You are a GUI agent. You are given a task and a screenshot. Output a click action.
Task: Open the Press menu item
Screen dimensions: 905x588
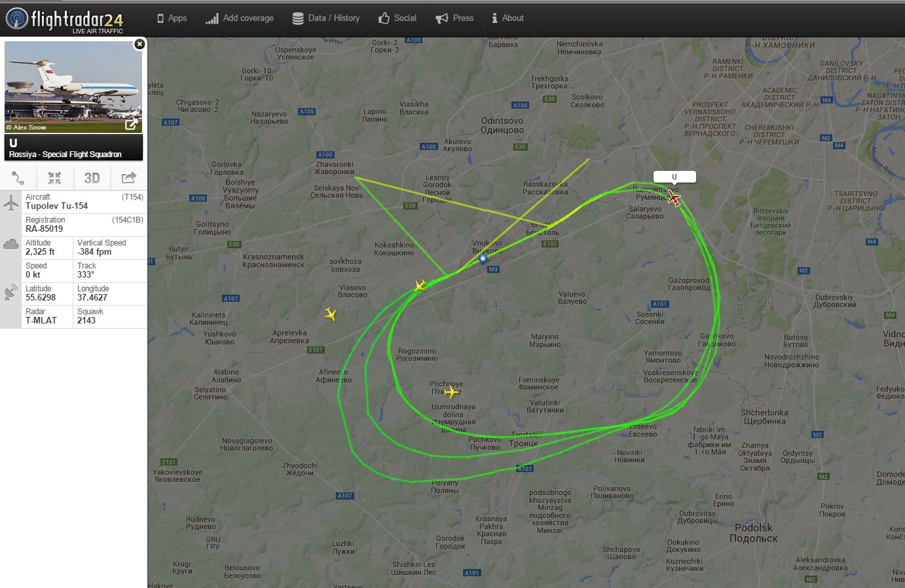(454, 18)
